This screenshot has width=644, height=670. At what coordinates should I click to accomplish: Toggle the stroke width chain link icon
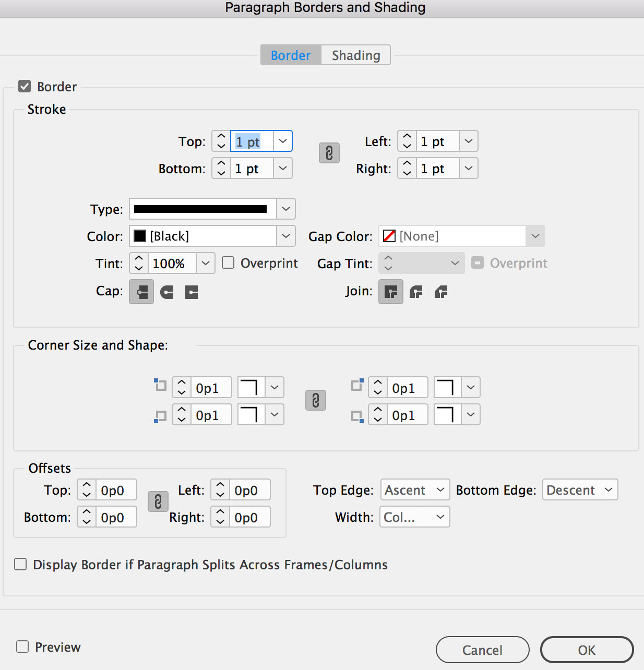pyautogui.click(x=329, y=153)
